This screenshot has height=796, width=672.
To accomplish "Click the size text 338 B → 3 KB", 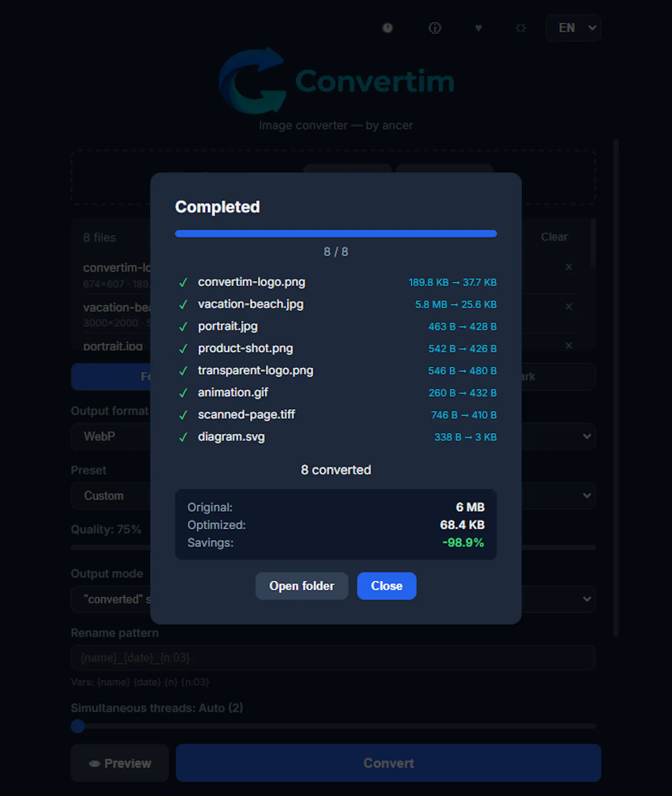I will coord(465,437).
